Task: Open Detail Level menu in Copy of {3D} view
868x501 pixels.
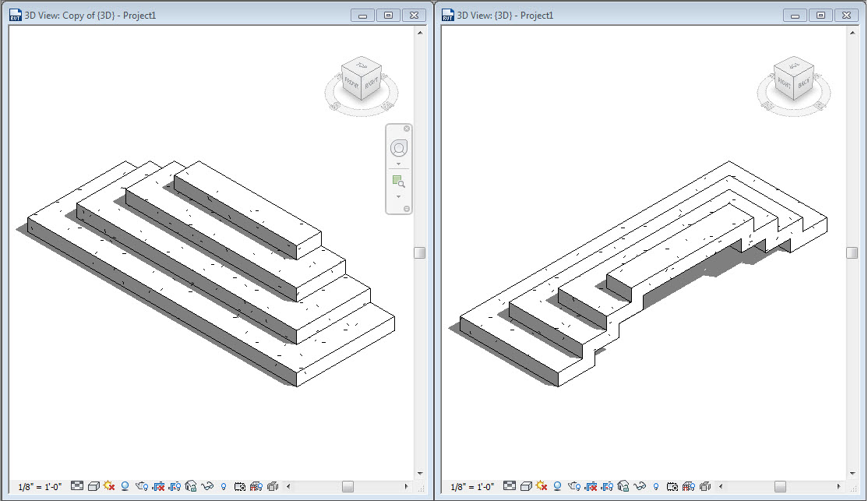Action: (x=77, y=486)
